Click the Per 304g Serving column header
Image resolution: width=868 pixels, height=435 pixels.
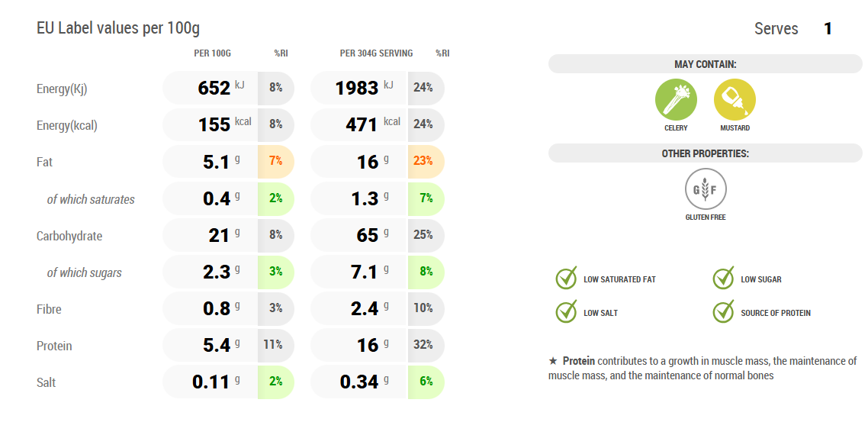pyautogui.click(x=376, y=53)
